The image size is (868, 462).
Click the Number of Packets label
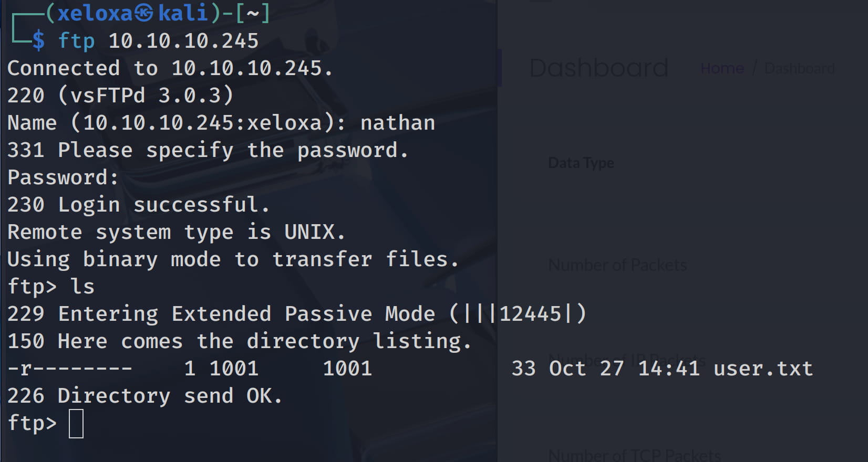[x=617, y=265]
